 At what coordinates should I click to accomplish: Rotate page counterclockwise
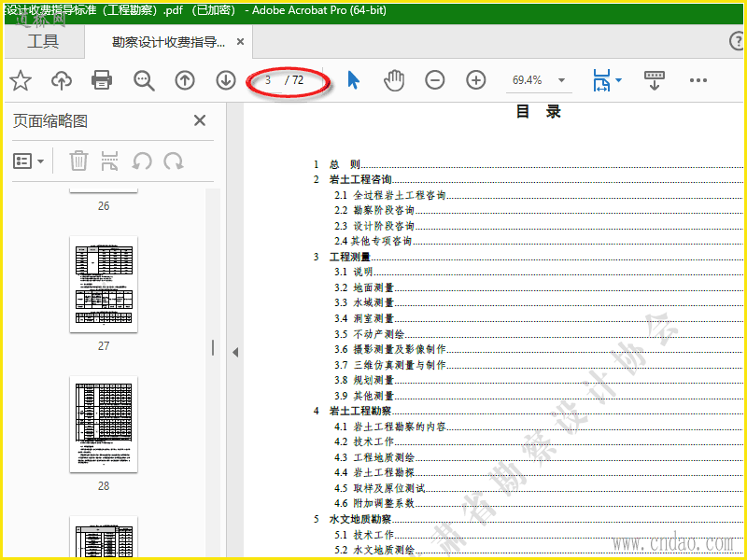[x=142, y=161]
